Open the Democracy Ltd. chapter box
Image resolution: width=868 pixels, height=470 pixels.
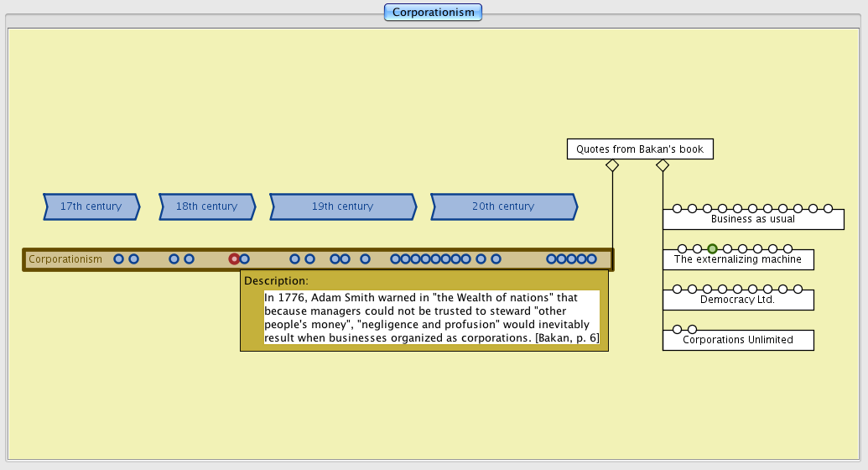737,300
